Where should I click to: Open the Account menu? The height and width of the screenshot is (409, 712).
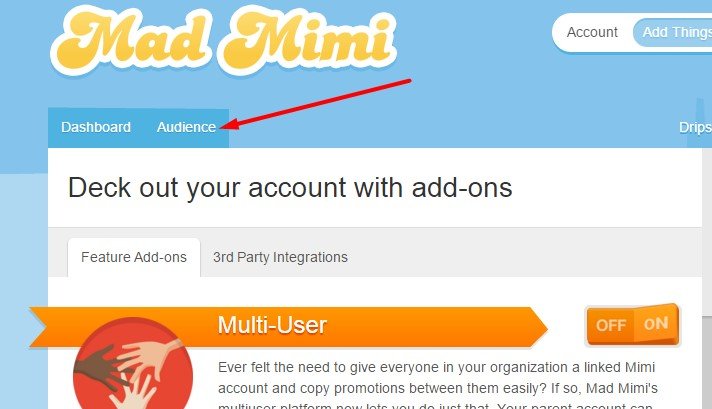(592, 32)
